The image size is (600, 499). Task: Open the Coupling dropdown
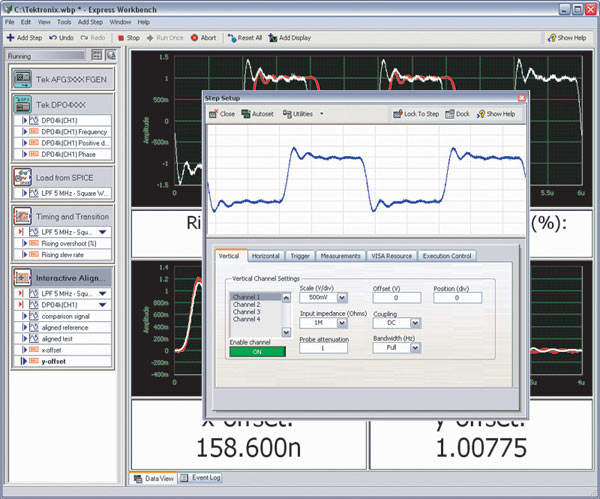pyautogui.click(x=416, y=323)
